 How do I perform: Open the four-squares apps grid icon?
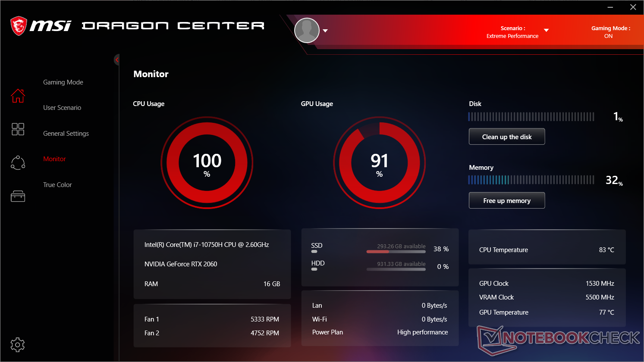(18, 129)
